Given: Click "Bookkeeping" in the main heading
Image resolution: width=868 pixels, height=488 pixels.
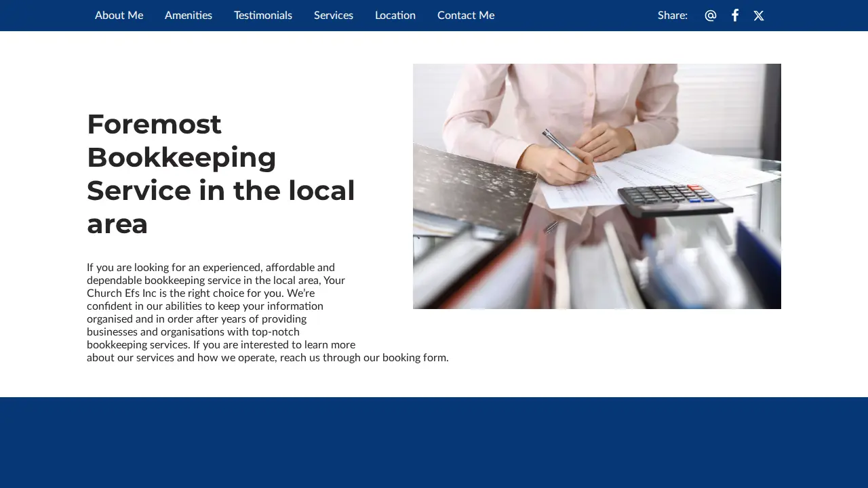Looking at the screenshot, I should click(x=182, y=157).
